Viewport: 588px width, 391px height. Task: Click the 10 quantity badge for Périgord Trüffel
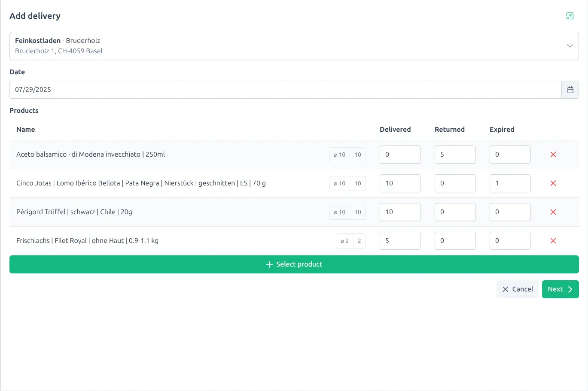point(358,212)
